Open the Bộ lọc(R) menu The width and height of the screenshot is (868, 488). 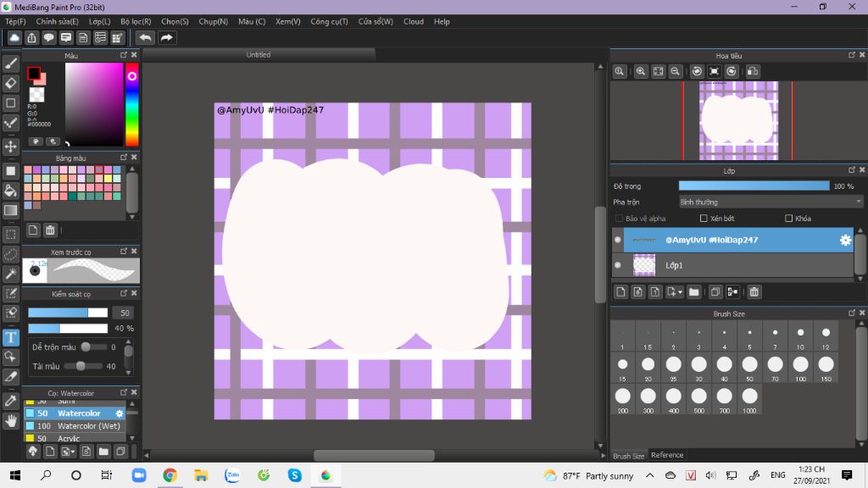(136, 21)
